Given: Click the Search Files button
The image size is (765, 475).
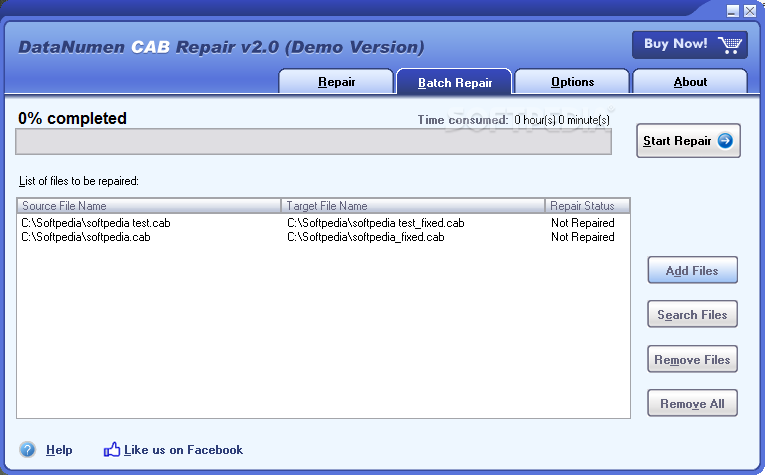Looking at the screenshot, I should click(x=692, y=315).
